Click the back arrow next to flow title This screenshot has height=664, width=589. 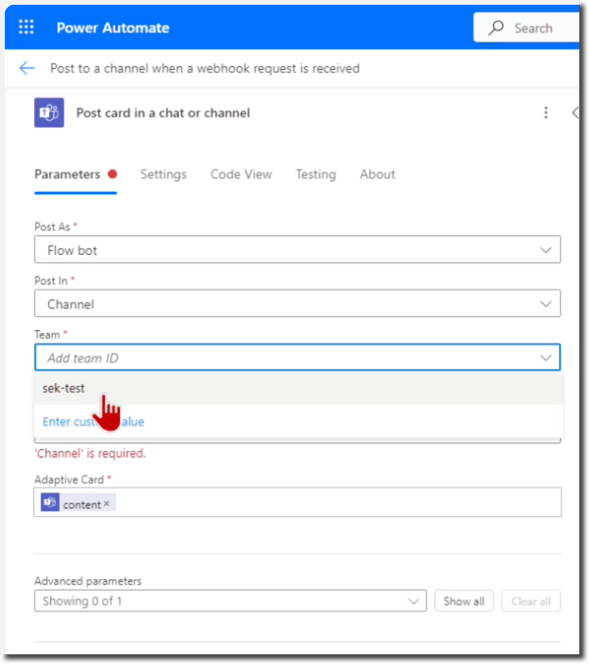coord(27,68)
